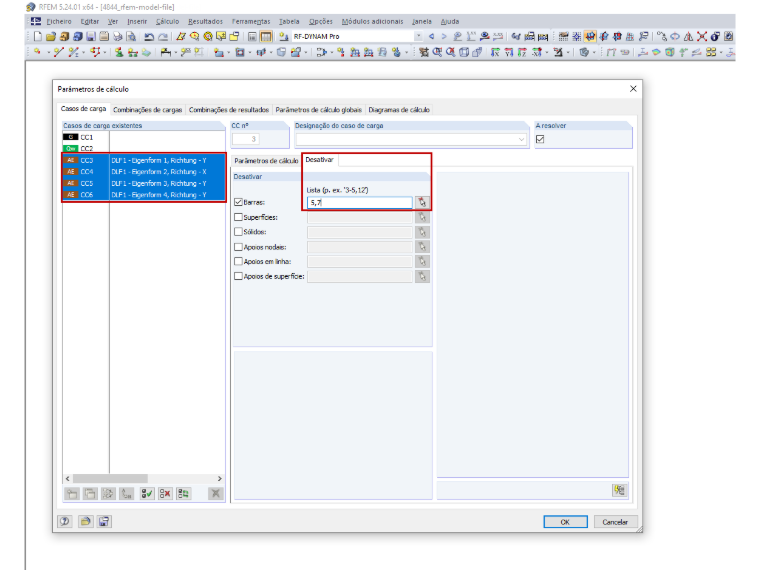Open the selection-groups dropdown arrow in the second toolbar row
This screenshot has width=760, height=570.
[x=721, y=52]
